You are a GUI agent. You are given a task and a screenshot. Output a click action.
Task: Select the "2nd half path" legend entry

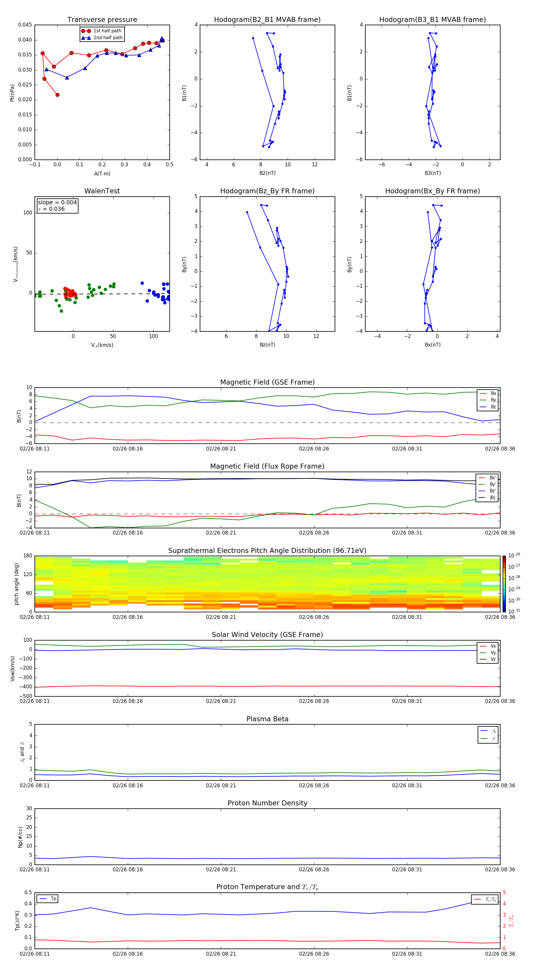[102, 38]
